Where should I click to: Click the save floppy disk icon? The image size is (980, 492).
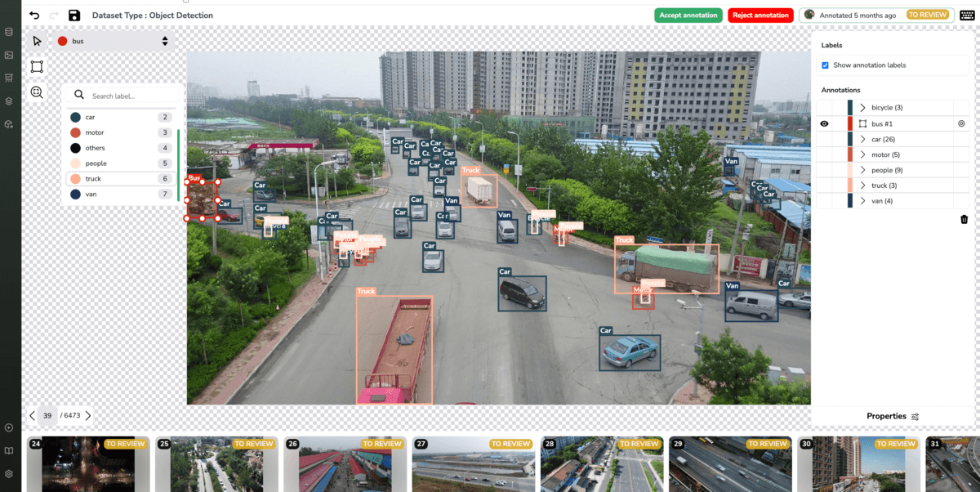pos(74,16)
